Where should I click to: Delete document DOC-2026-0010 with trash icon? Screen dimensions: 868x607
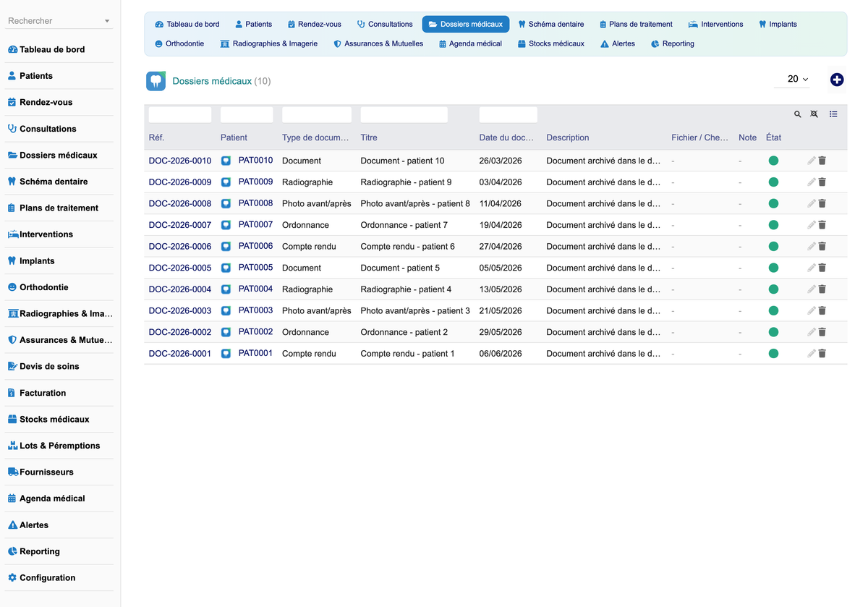[822, 161]
